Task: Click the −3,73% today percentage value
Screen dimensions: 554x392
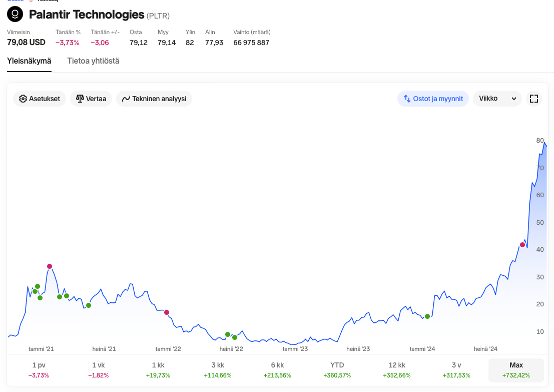Action: tap(68, 43)
